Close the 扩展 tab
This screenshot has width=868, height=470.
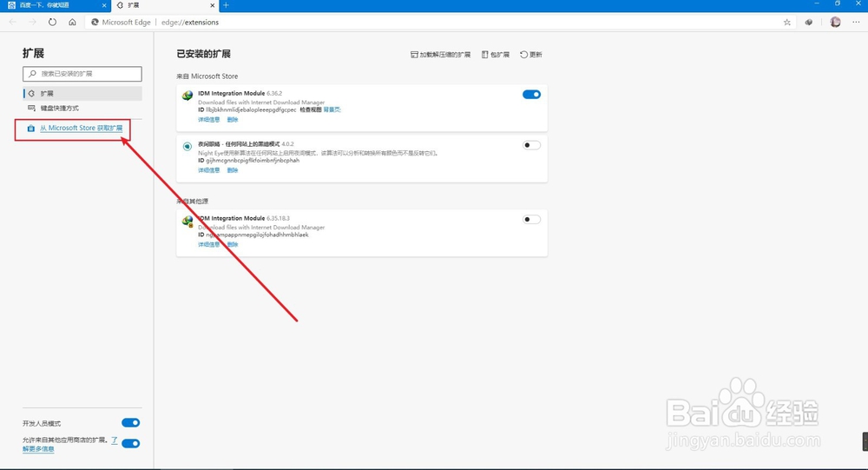[213, 5]
